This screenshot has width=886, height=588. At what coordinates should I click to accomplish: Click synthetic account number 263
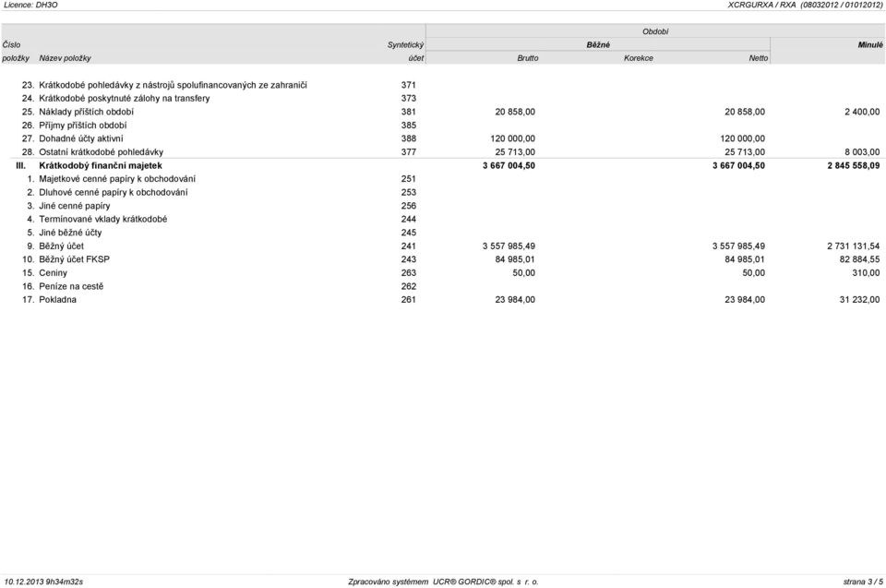pos(409,273)
